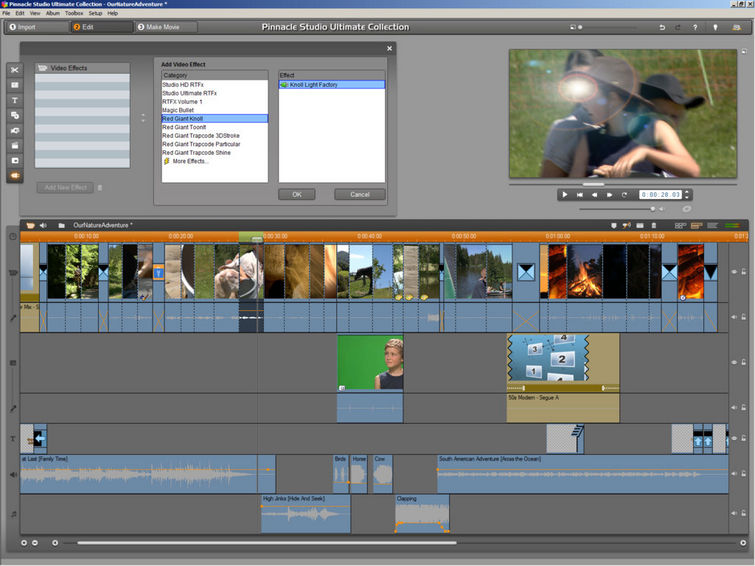The image size is (755, 566).
Task: Click OK to add the video effect
Action: [x=296, y=194]
